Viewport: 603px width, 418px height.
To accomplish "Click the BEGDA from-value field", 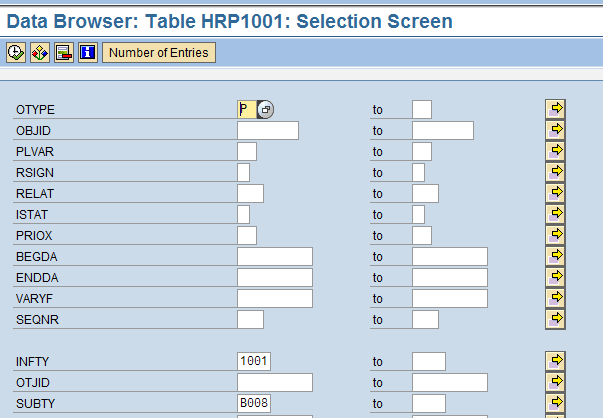I will pos(274,257).
